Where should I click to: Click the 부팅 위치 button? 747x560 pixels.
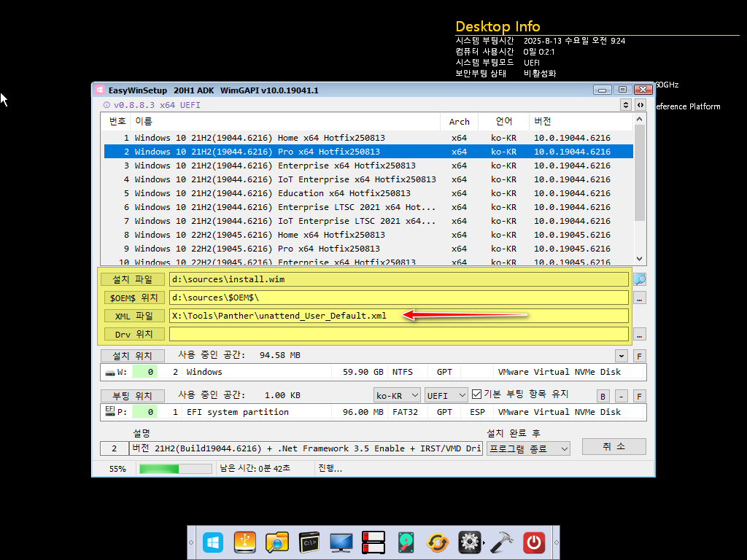click(133, 396)
